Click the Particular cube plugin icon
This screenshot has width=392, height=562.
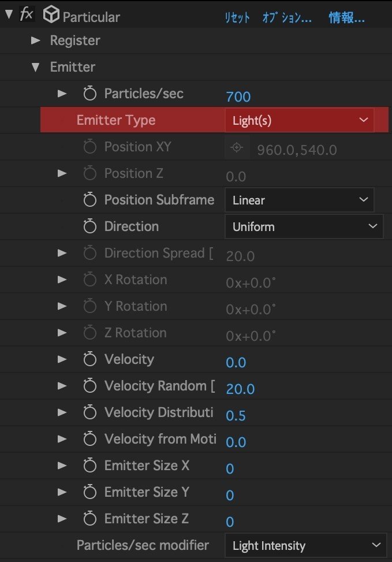coord(51,15)
